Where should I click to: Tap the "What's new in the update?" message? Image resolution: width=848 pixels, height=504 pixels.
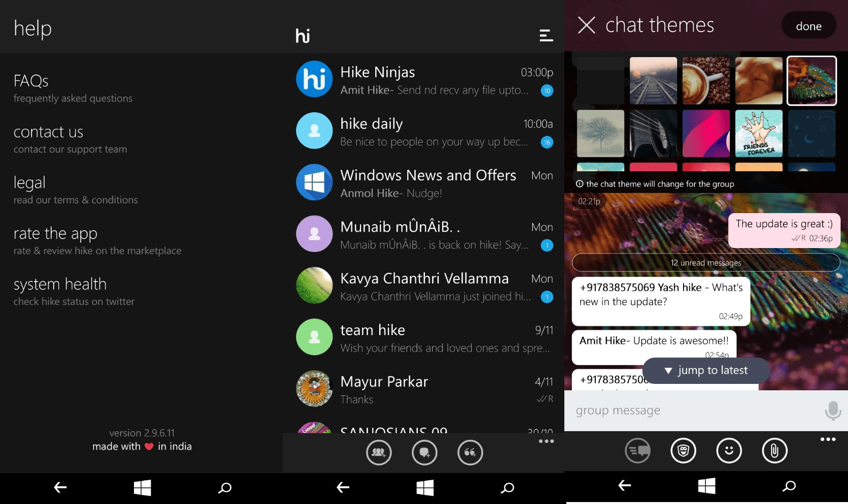tap(661, 301)
